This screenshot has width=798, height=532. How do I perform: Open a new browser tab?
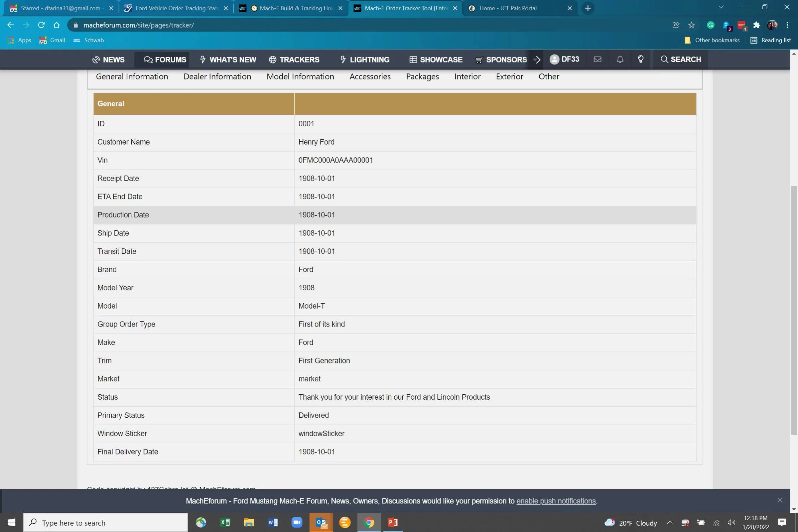[x=588, y=8]
